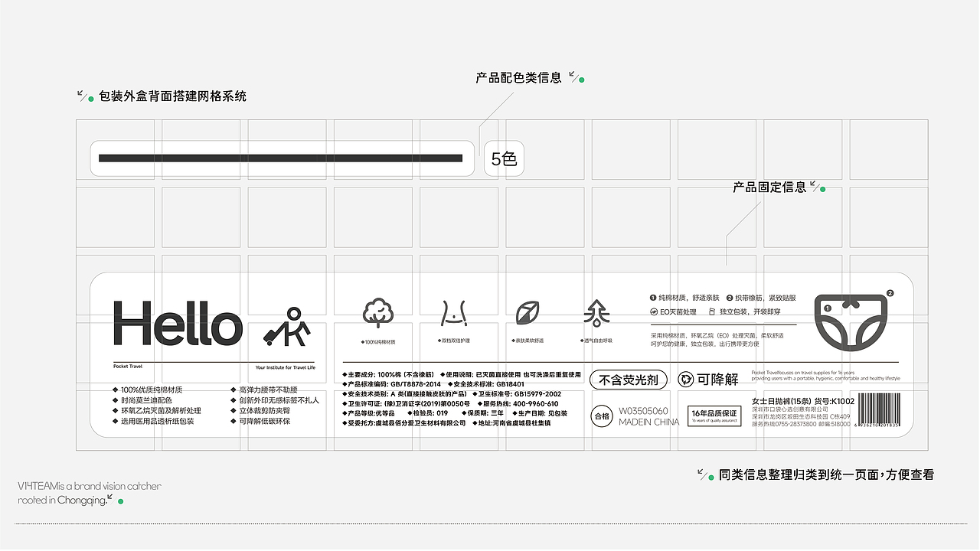The image size is (980, 551).
Task: Click 'Your Institute for Travel Life'
Action: (285, 367)
